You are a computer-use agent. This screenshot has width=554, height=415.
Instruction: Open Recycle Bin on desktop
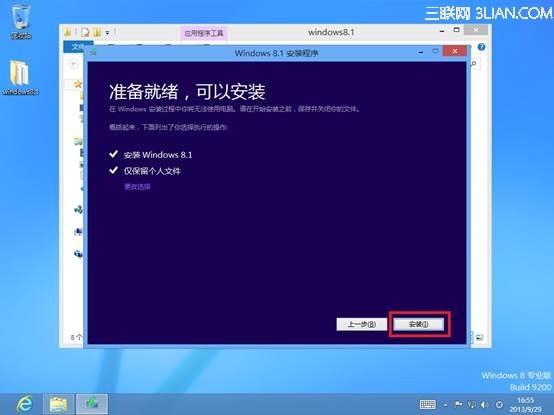(21, 22)
